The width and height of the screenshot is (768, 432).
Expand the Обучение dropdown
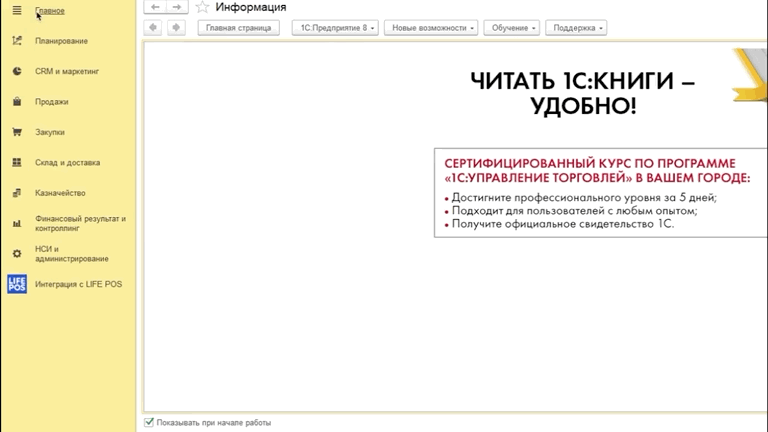coord(512,28)
